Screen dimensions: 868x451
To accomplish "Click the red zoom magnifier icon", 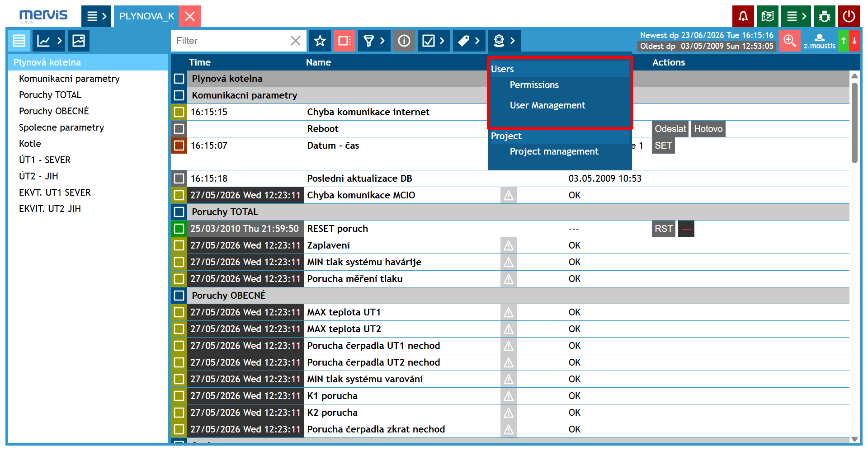I will (790, 41).
